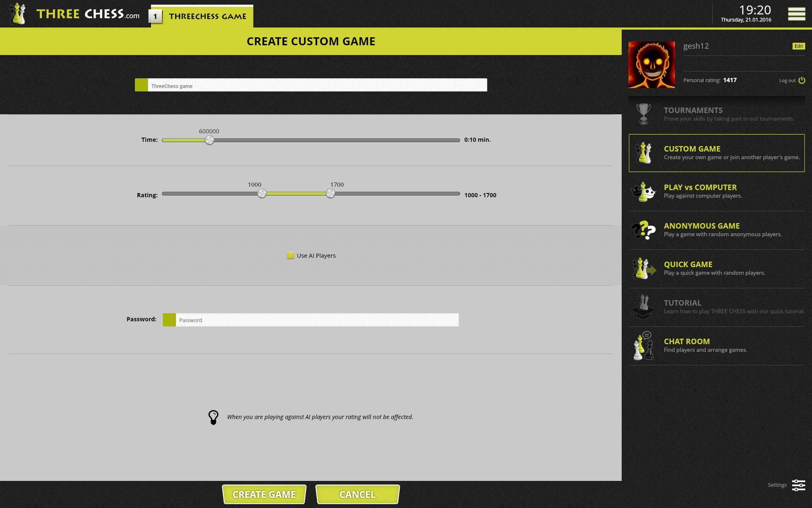Open the Chat Room icon
Image resolution: width=812 pixels, height=508 pixels.
tap(643, 346)
